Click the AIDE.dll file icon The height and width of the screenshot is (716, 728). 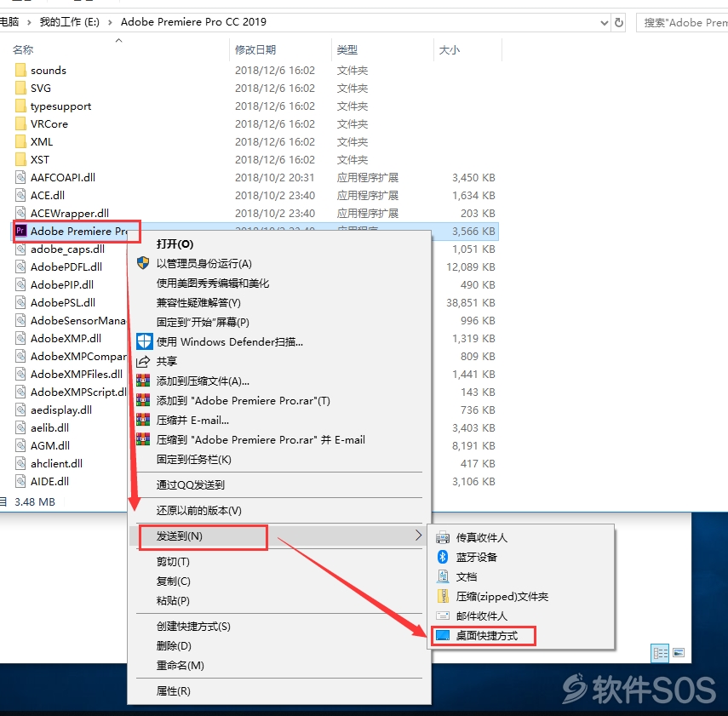click(20, 481)
